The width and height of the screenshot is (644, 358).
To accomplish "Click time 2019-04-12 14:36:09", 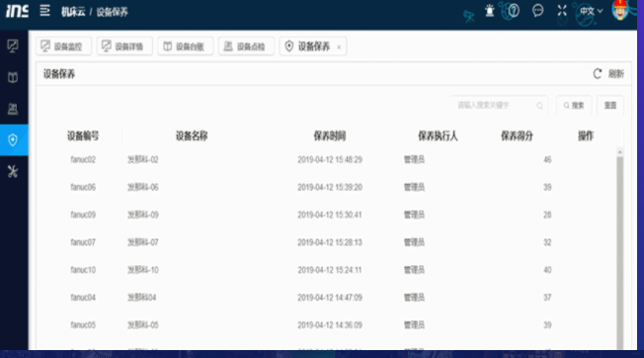I will [x=330, y=324].
